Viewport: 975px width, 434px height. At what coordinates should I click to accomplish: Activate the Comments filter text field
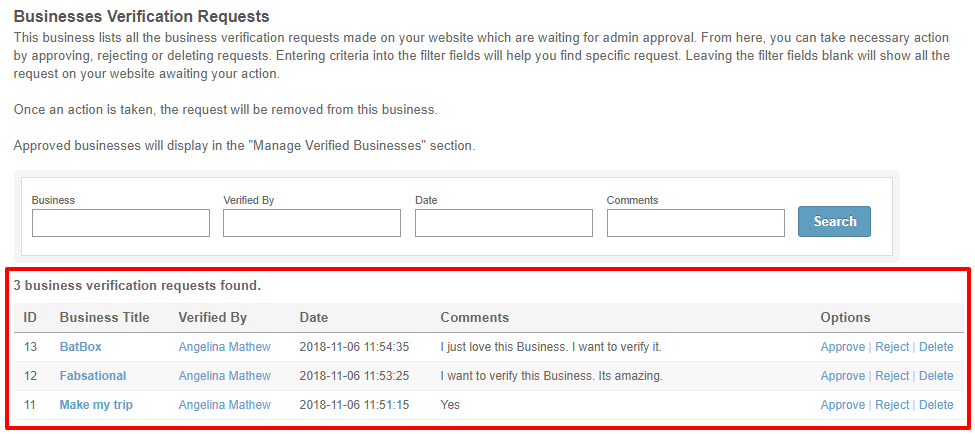click(x=695, y=223)
